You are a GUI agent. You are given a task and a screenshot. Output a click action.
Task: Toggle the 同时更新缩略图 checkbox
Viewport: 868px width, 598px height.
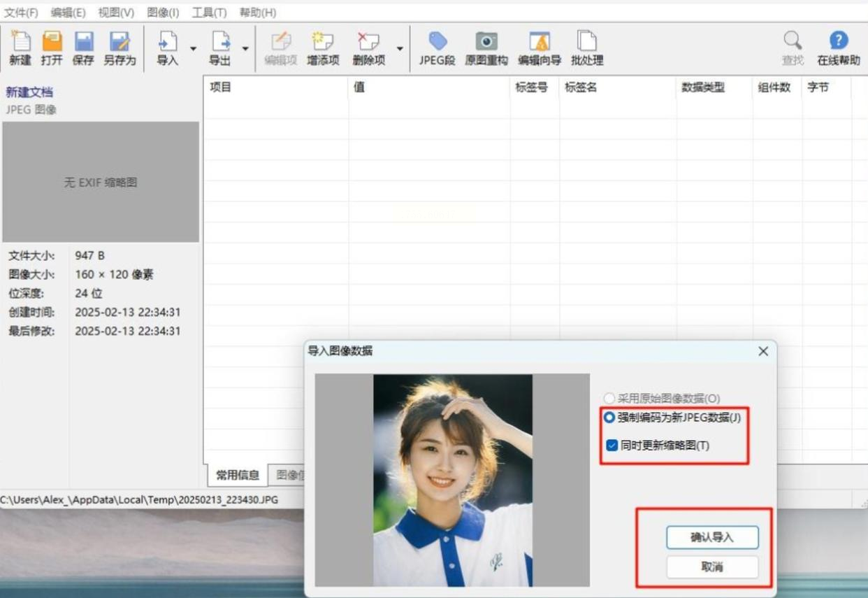pos(612,446)
